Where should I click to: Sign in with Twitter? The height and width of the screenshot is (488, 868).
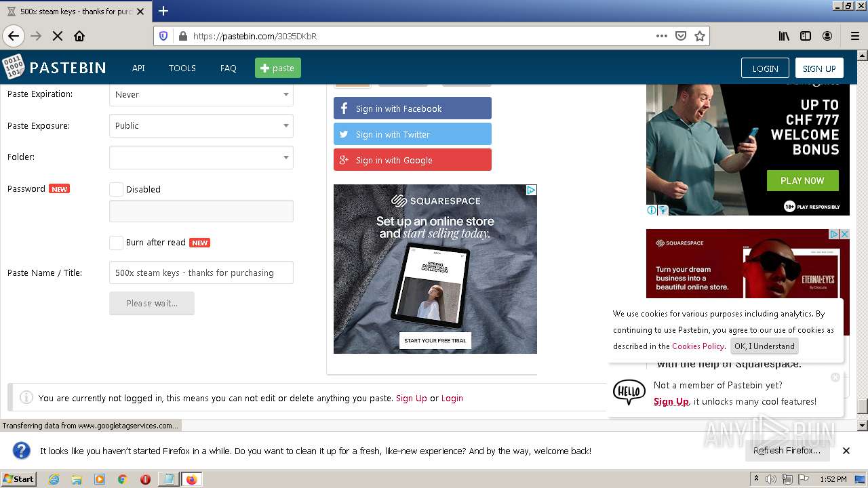coord(412,134)
